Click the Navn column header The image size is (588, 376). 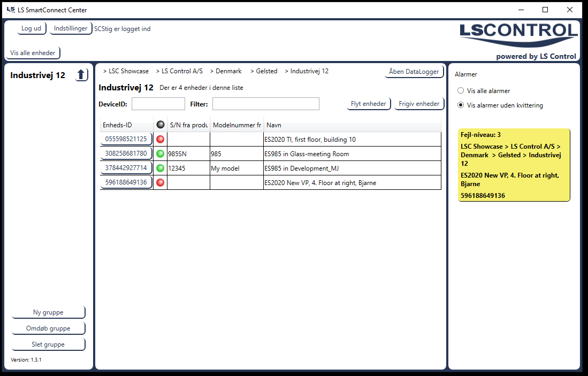coord(353,125)
